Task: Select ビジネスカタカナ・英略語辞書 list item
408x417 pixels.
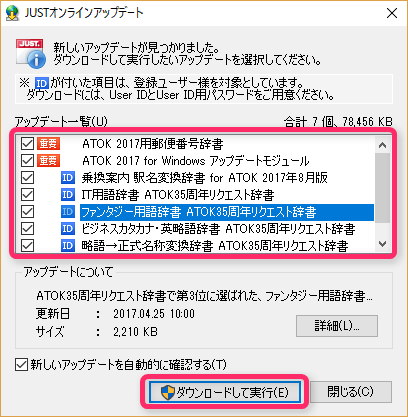Action: (218, 229)
